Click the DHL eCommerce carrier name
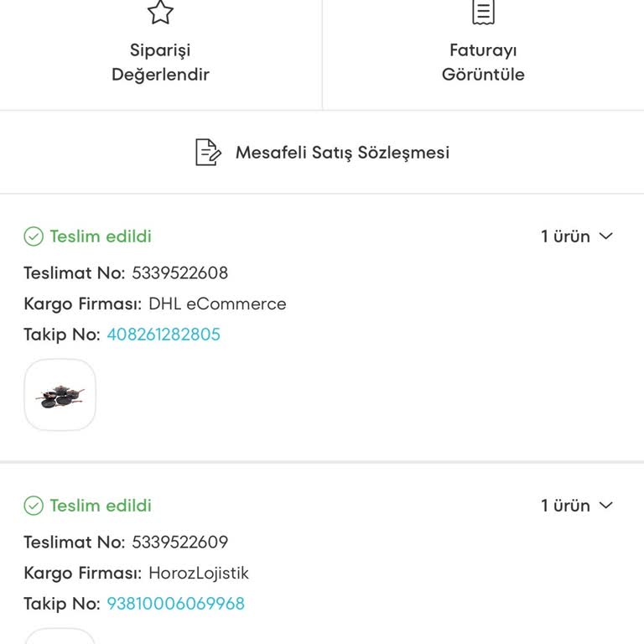Viewport: 644px width, 644px height. point(217,304)
